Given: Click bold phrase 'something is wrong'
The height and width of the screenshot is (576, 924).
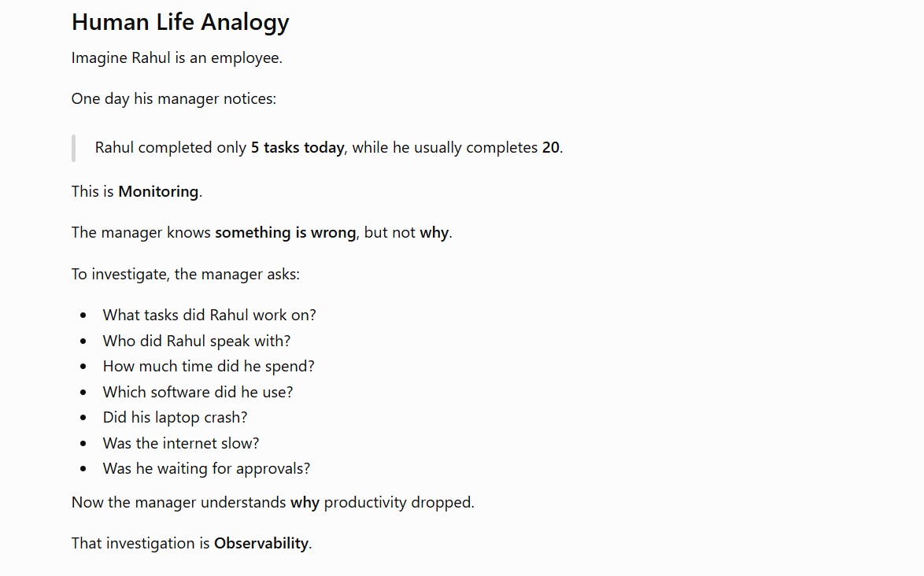Looking at the screenshot, I should [285, 233].
